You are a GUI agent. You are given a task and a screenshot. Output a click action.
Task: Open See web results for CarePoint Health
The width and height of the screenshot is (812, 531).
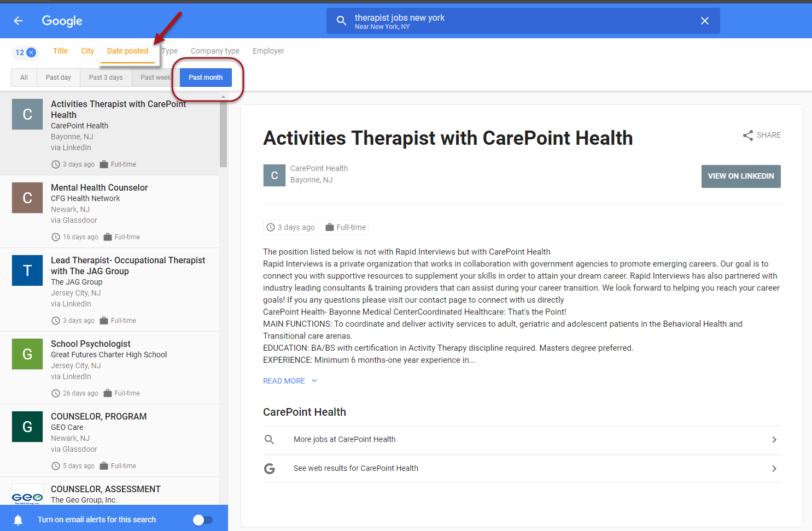point(522,469)
